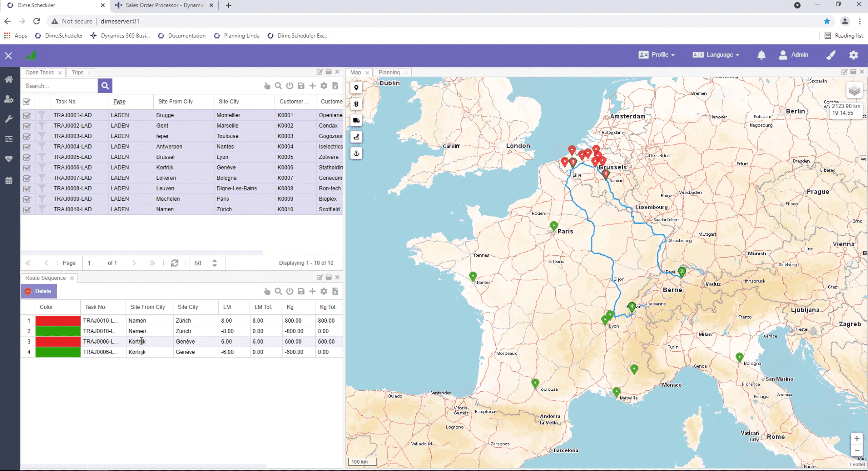Open the Planning tab on the map panel
868x471 pixels.
pos(389,72)
